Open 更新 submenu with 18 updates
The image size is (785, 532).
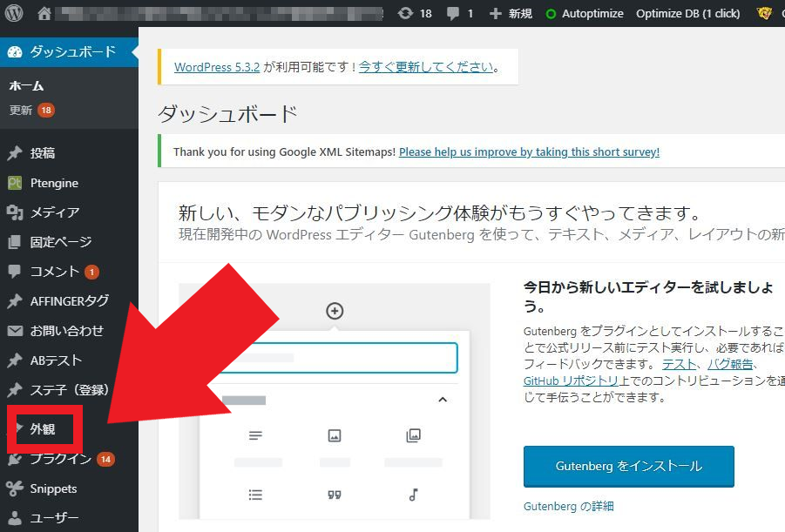point(31,110)
